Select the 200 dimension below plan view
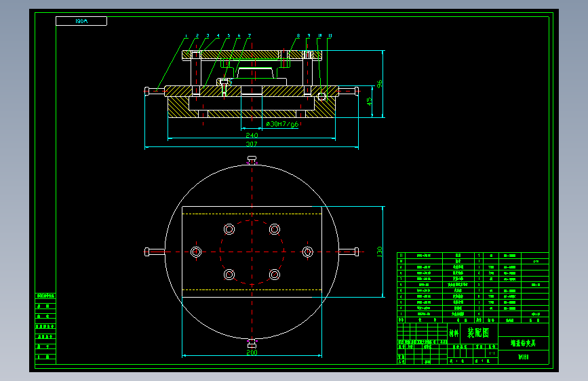This screenshot has width=588, height=381. pos(252,353)
